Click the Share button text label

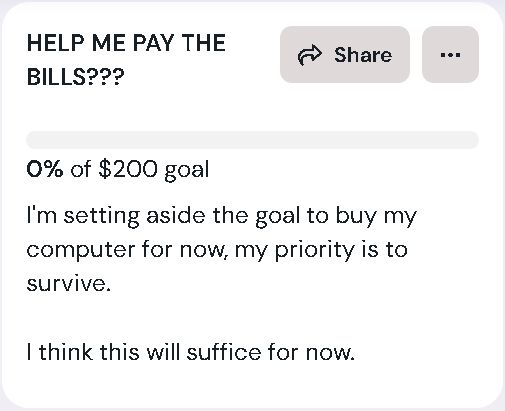click(x=363, y=55)
